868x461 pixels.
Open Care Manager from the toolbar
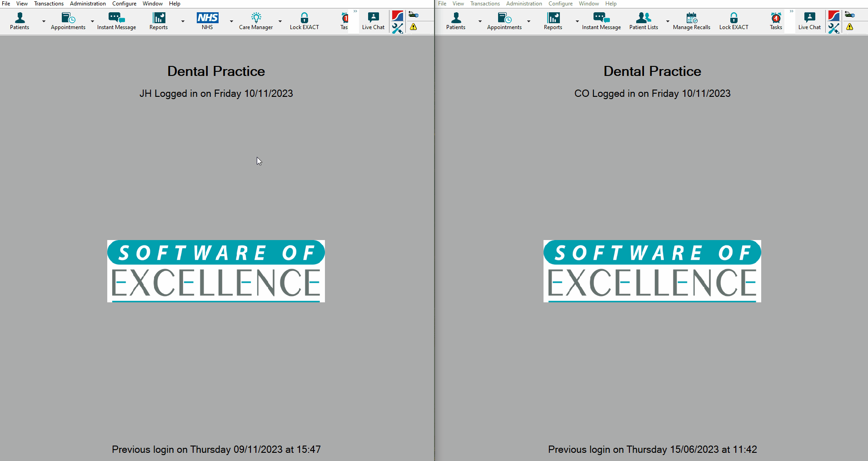coord(256,21)
